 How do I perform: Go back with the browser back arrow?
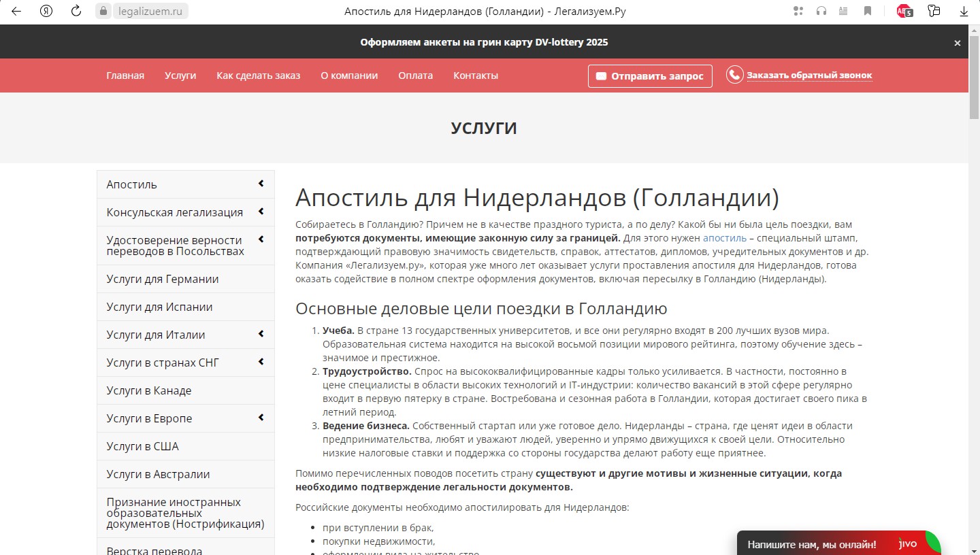(16, 11)
